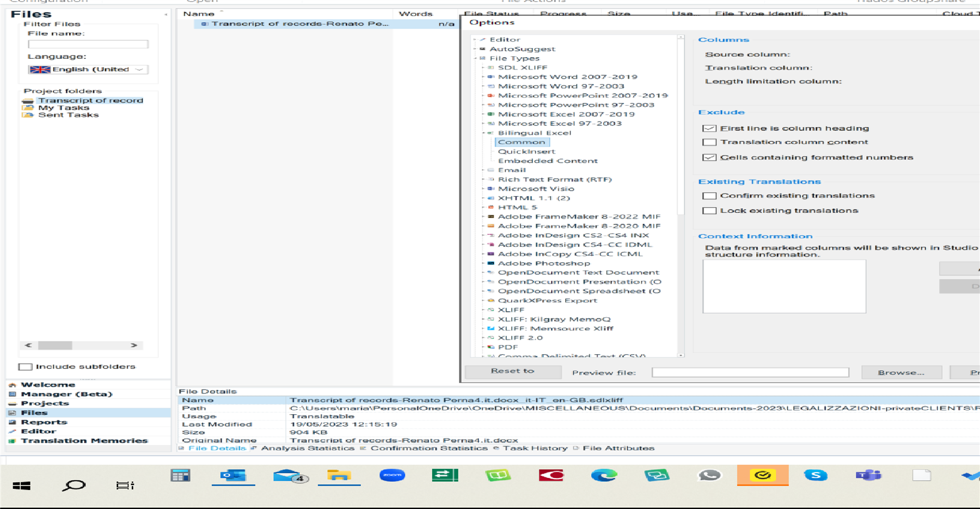Open Manager (Beta) view
This screenshot has height=509, width=980.
click(x=66, y=394)
